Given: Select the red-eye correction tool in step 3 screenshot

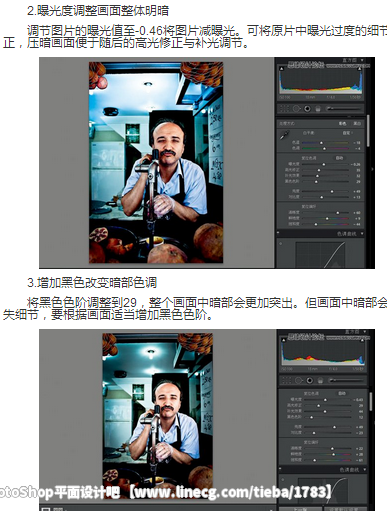Looking at the screenshot, I should coord(310,380).
